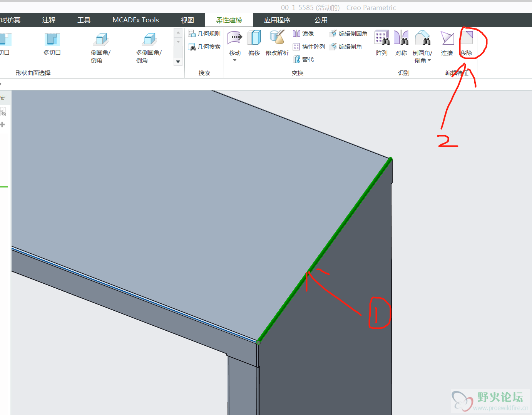Screen dimensions: 532x415
Task: Open the 编辑特征 group label
Action: click(457, 73)
